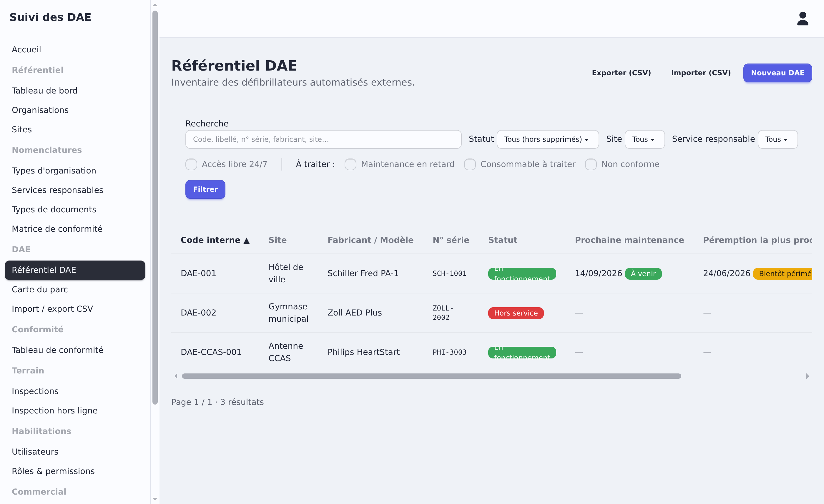Click sidebar scrollbar up arrow

click(x=155, y=5)
